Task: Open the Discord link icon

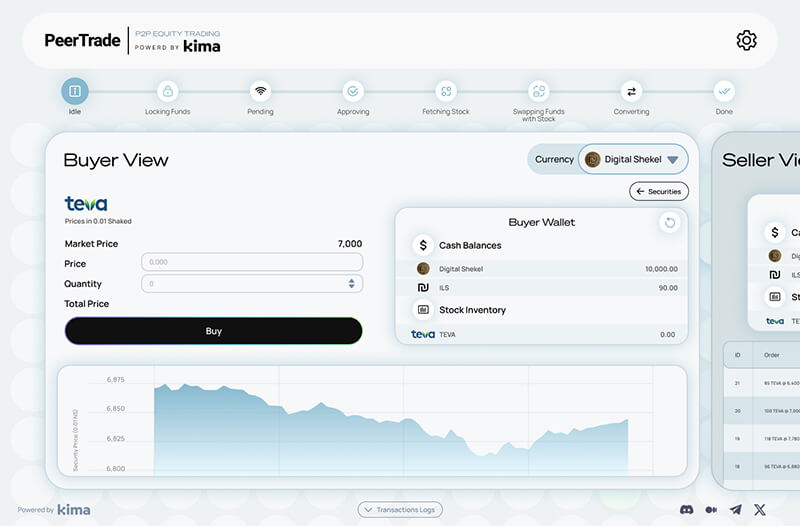Action: [x=687, y=510]
